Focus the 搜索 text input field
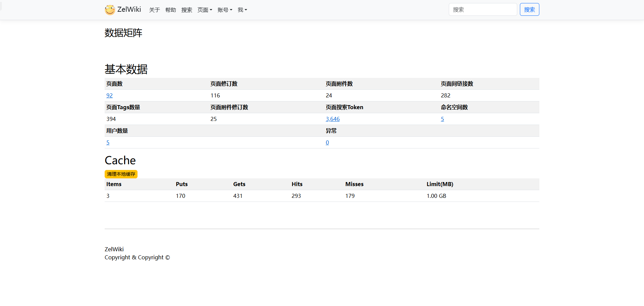The width and height of the screenshot is (644, 306). (482, 9)
